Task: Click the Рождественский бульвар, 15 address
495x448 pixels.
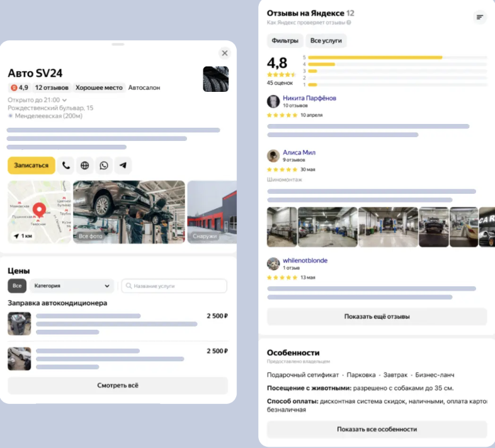Action: click(x=50, y=108)
